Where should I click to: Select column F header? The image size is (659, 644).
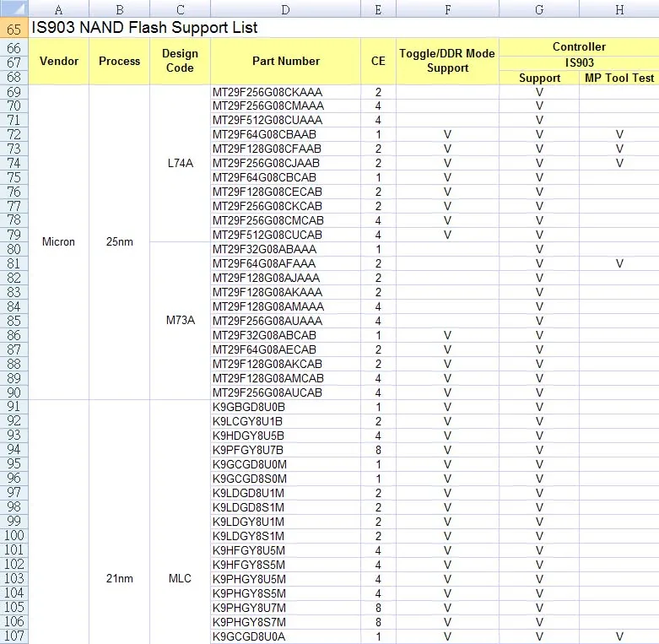(x=447, y=8)
